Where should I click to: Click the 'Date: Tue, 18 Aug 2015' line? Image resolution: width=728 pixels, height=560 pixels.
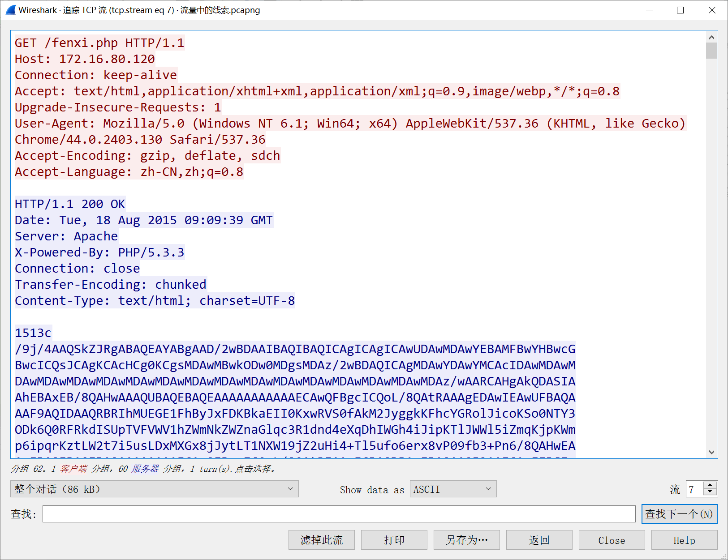[x=144, y=220]
